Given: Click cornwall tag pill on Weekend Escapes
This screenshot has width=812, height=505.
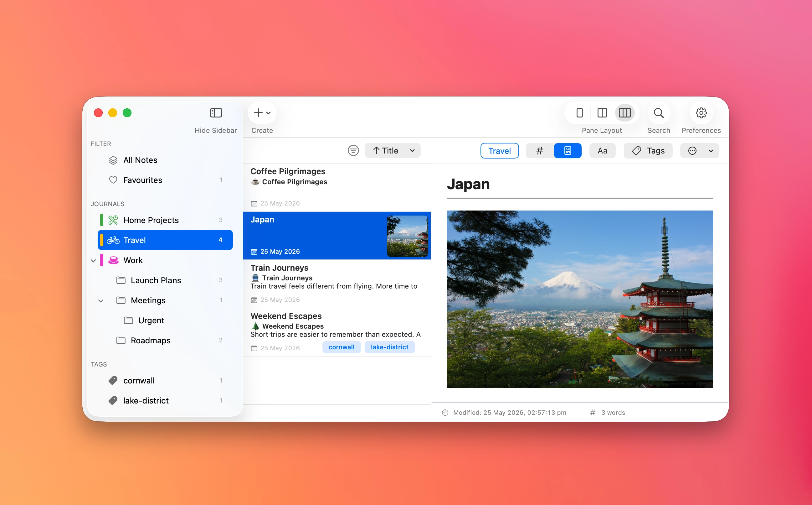Looking at the screenshot, I should tap(342, 347).
